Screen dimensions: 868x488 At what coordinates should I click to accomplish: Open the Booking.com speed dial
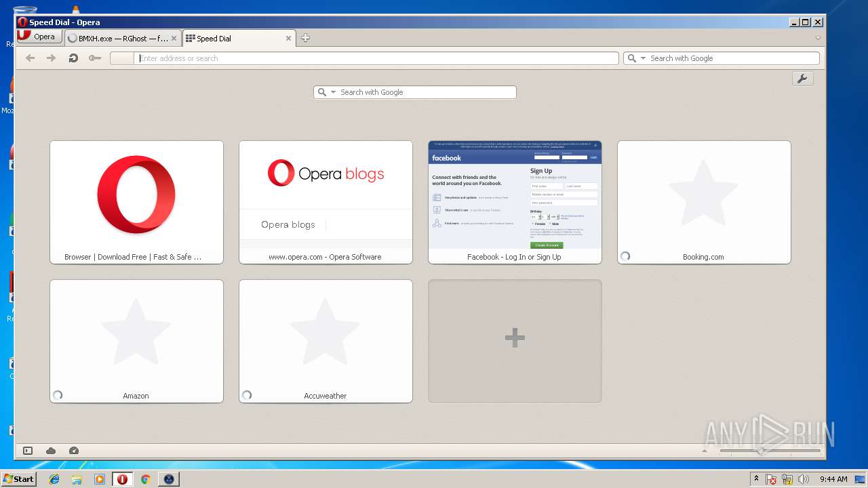tap(704, 202)
